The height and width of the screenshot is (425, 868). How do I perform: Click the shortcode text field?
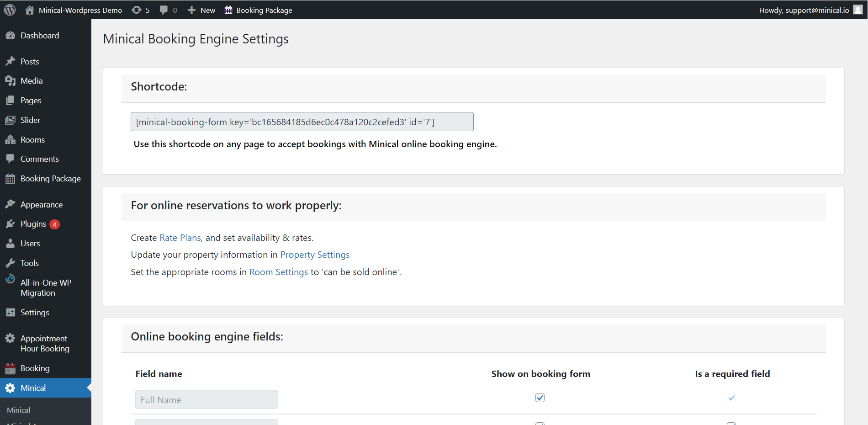coord(302,122)
